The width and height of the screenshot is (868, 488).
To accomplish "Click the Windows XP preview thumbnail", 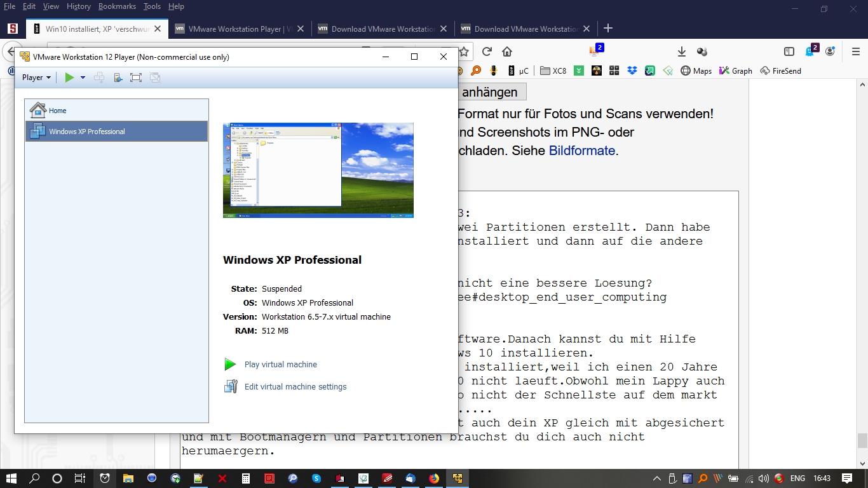I will point(318,170).
